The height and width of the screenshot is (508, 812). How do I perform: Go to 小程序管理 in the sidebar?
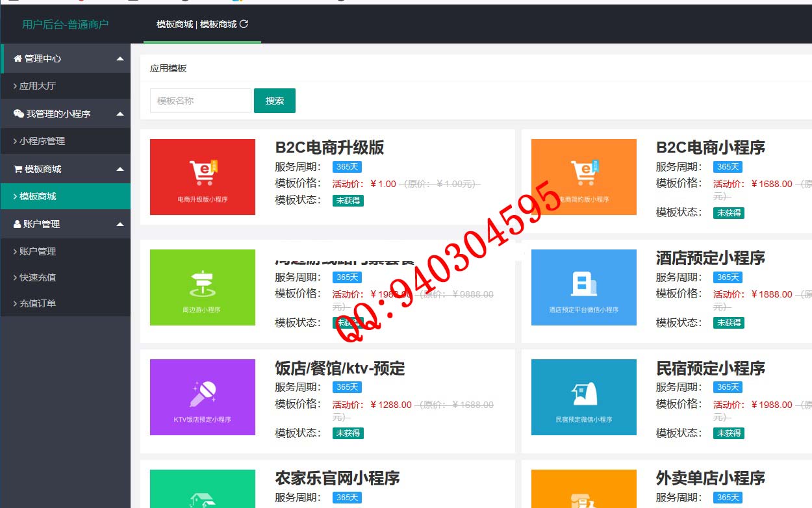pos(42,141)
